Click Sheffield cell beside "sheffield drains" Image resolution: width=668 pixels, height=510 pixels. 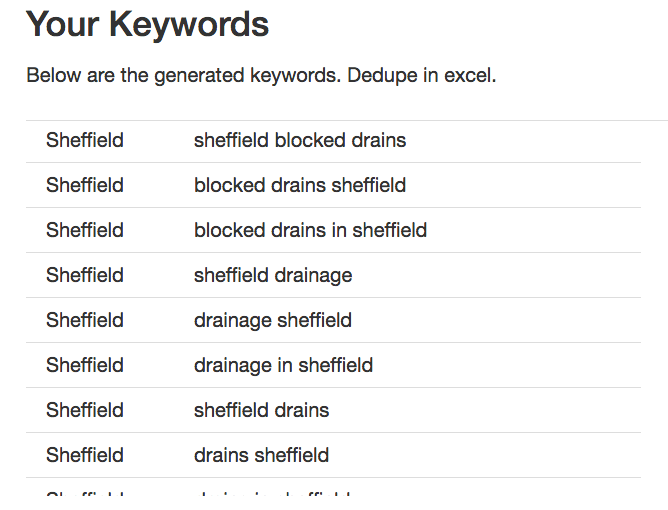pyautogui.click(x=85, y=410)
